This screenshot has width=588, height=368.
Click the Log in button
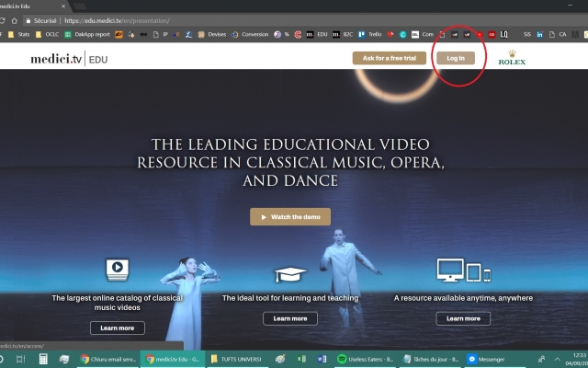tap(455, 58)
